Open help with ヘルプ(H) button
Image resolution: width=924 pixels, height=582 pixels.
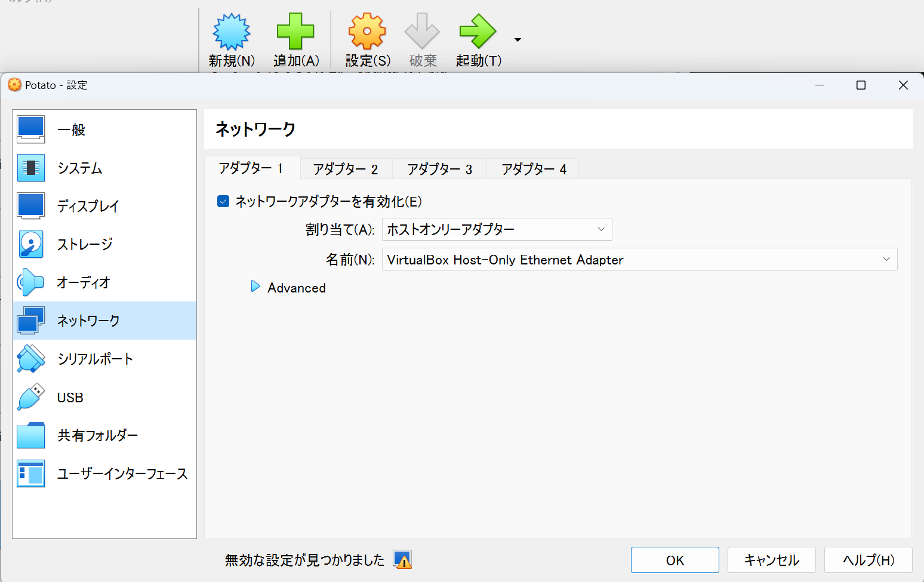[x=868, y=560]
